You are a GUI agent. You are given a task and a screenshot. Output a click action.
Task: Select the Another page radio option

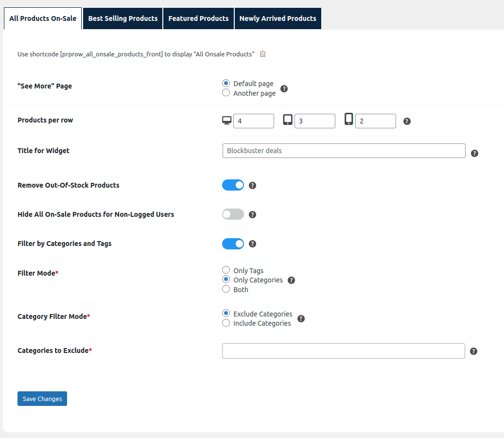(226, 92)
